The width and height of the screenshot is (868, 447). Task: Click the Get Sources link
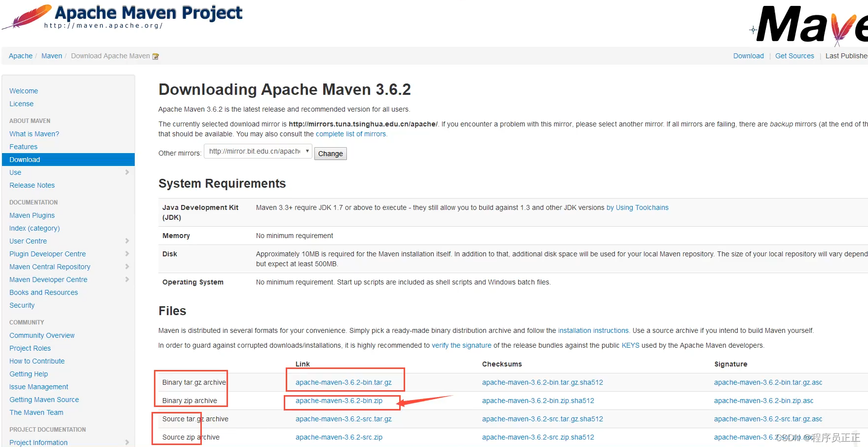tap(794, 56)
